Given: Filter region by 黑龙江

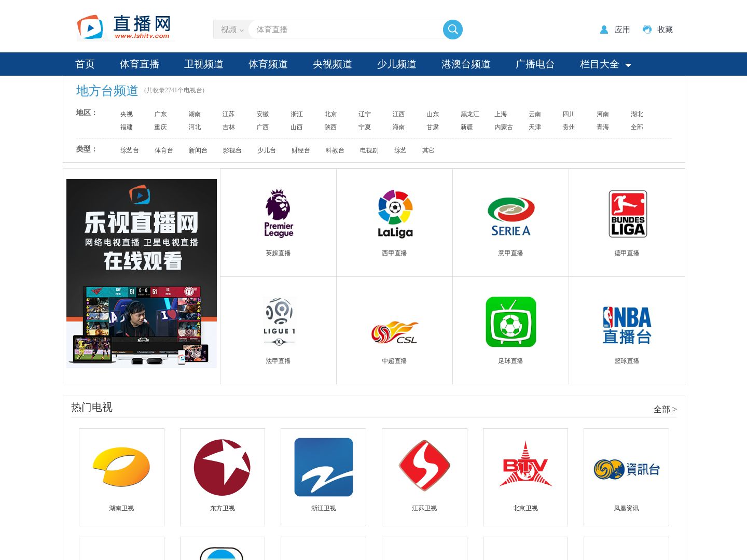Looking at the screenshot, I should tap(470, 114).
